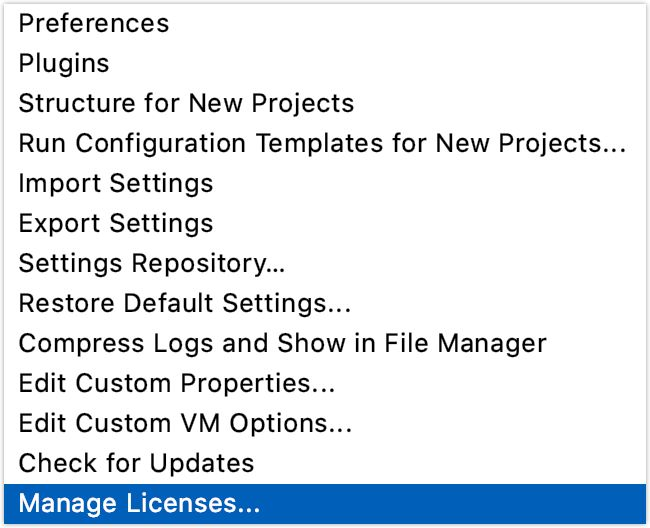The height and width of the screenshot is (528, 650).
Task: Open the highlighted Manage Licenses entry
Action: pyautogui.click(x=140, y=504)
